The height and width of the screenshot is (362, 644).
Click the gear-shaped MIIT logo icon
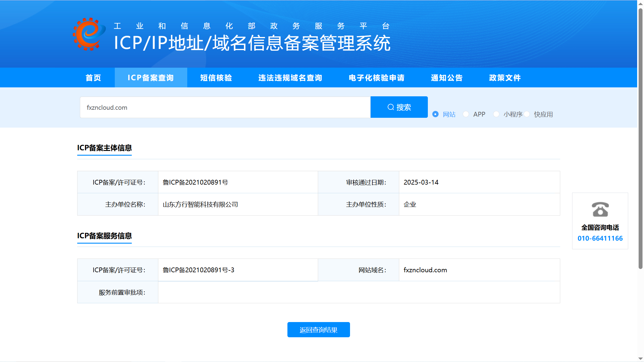pos(89,34)
